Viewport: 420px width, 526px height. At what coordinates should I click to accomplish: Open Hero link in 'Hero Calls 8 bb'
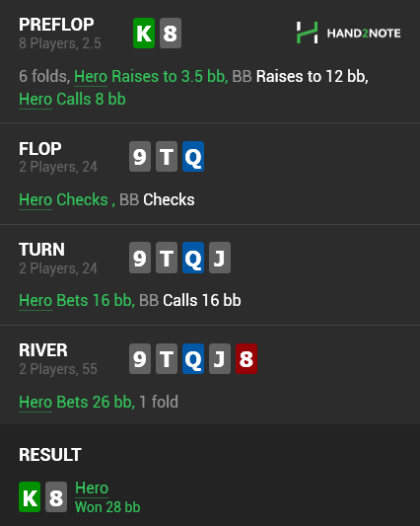35,100
